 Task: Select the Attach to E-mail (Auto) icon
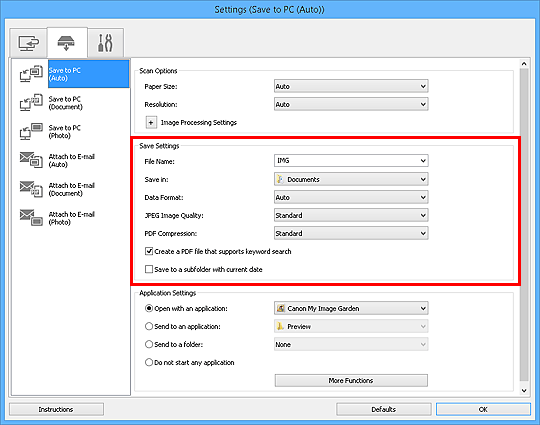(31, 160)
